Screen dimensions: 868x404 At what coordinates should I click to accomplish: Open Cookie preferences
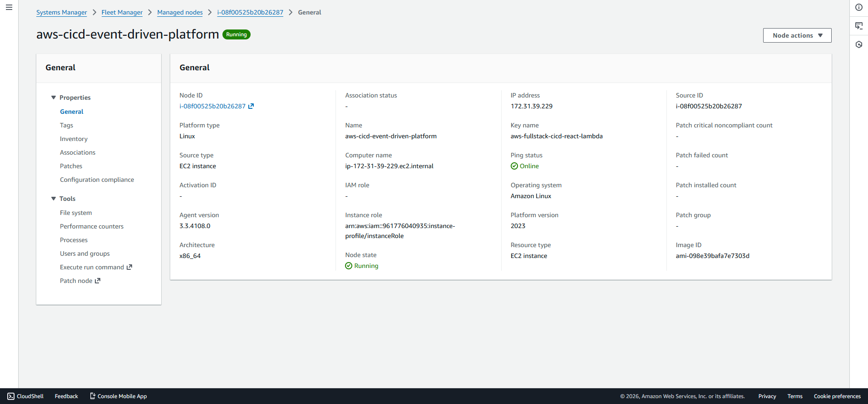(837, 396)
